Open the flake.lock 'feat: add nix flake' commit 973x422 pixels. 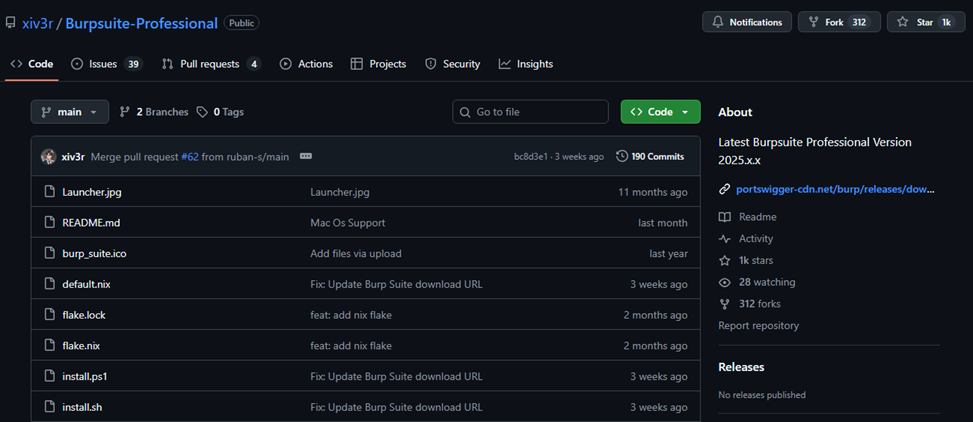coord(351,315)
